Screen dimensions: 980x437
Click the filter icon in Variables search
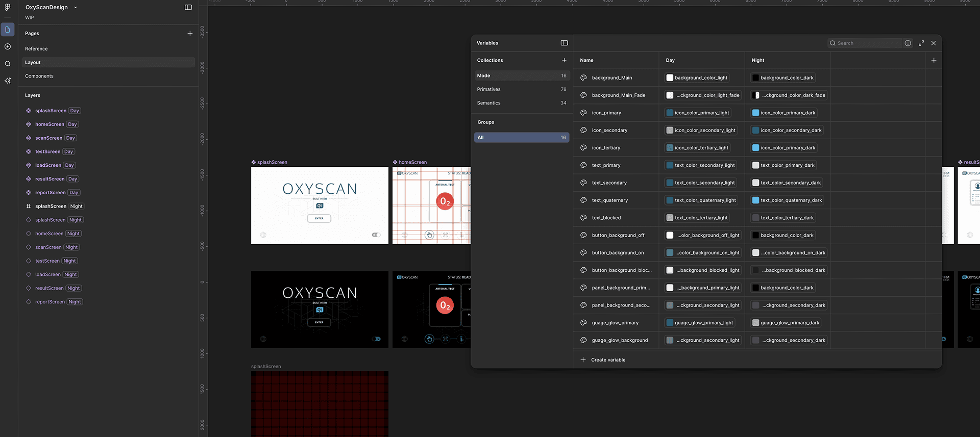908,43
